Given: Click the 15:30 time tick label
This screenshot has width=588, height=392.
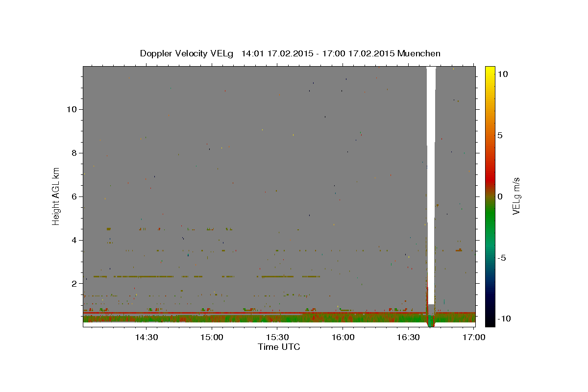Looking at the screenshot, I should pos(277,337).
